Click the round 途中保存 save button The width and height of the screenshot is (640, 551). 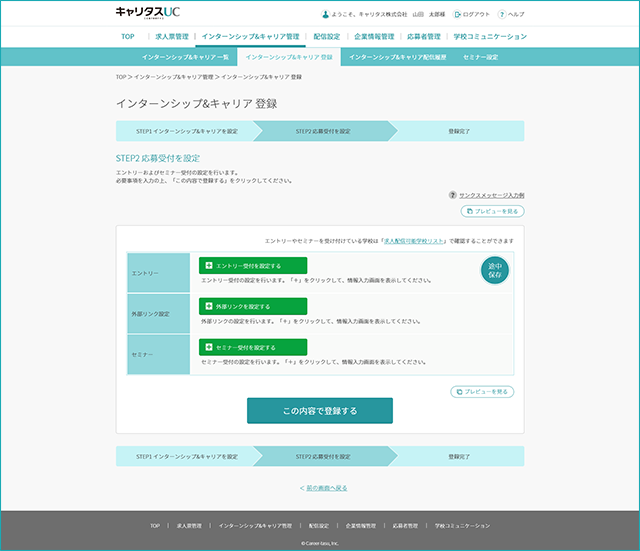(x=495, y=270)
